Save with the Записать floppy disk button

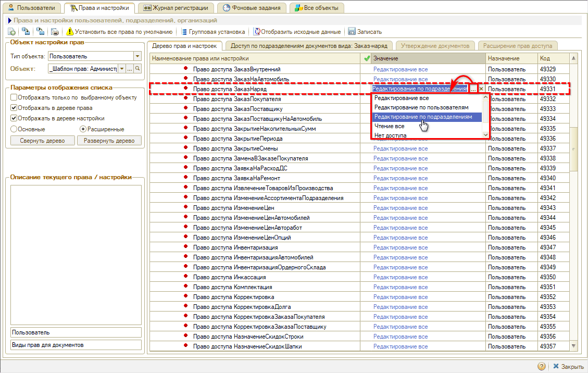click(365, 32)
